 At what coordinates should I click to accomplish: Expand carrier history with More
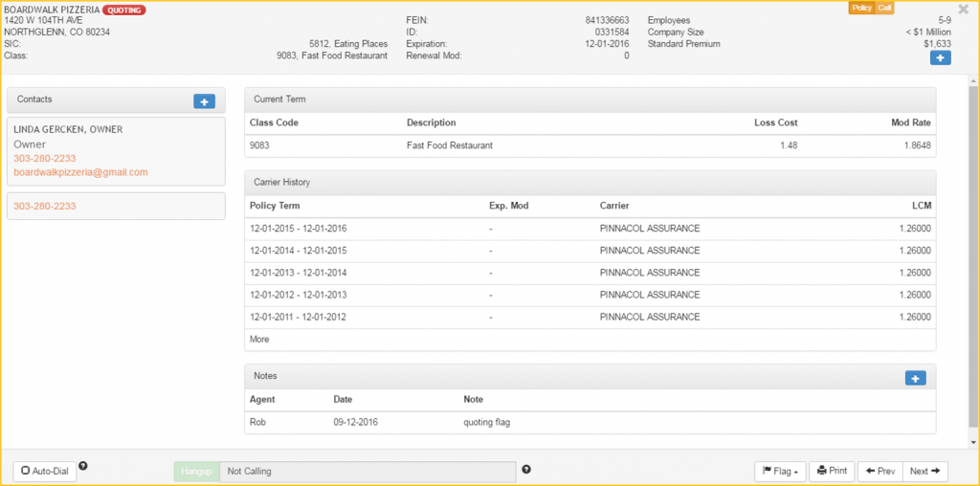pyautogui.click(x=259, y=340)
